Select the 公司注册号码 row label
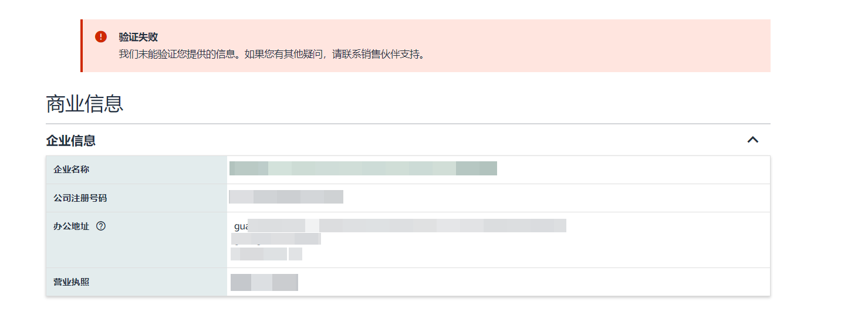868x315 pixels. pyautogui.click(x=80, y=198)
